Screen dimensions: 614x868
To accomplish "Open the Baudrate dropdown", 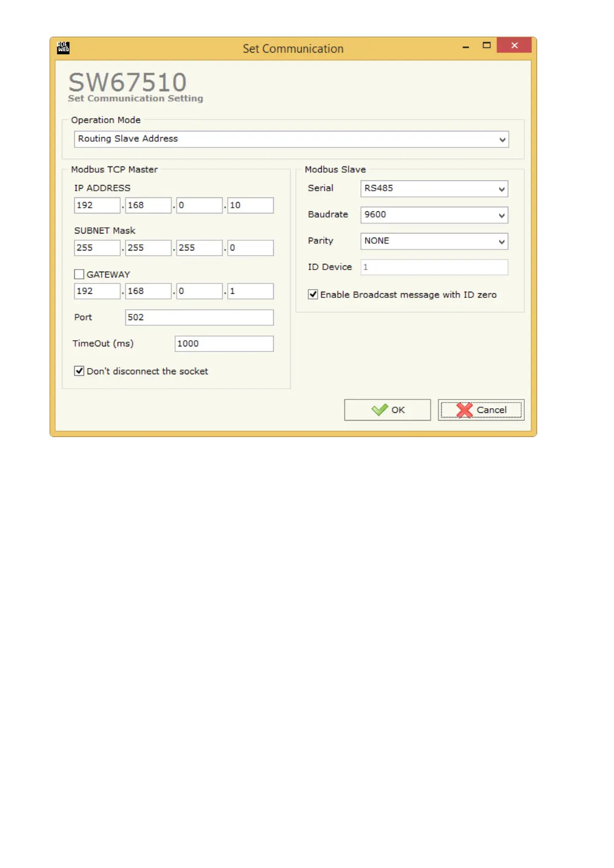I will click(x=434, y=215).
